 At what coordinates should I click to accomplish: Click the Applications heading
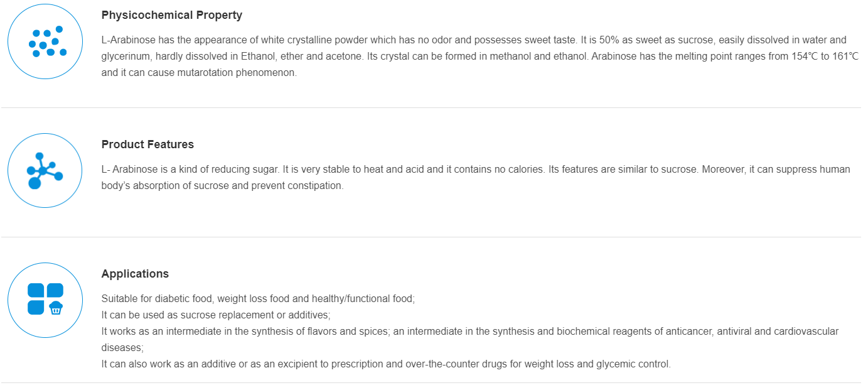(135, 274)
